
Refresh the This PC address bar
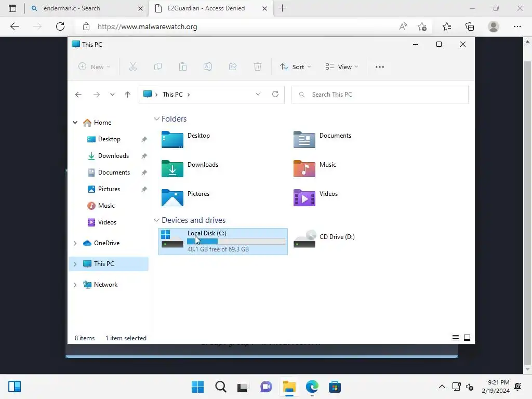click(x=275, y=95)
